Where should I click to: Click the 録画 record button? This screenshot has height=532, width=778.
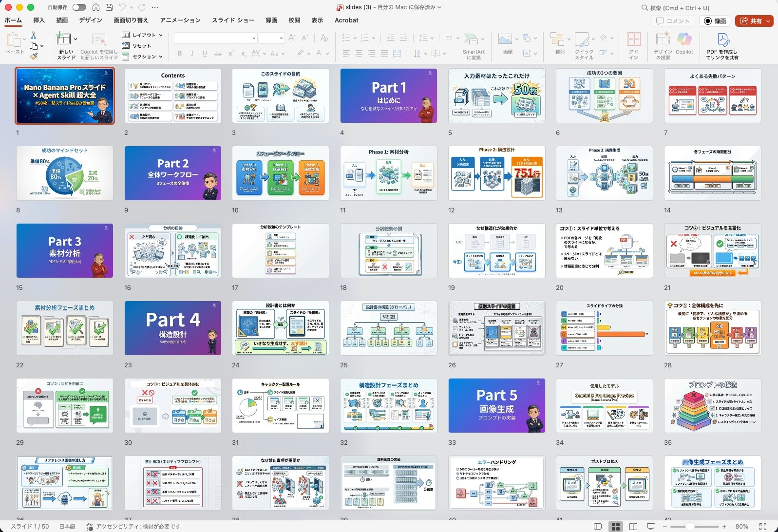tap(715, 21)
